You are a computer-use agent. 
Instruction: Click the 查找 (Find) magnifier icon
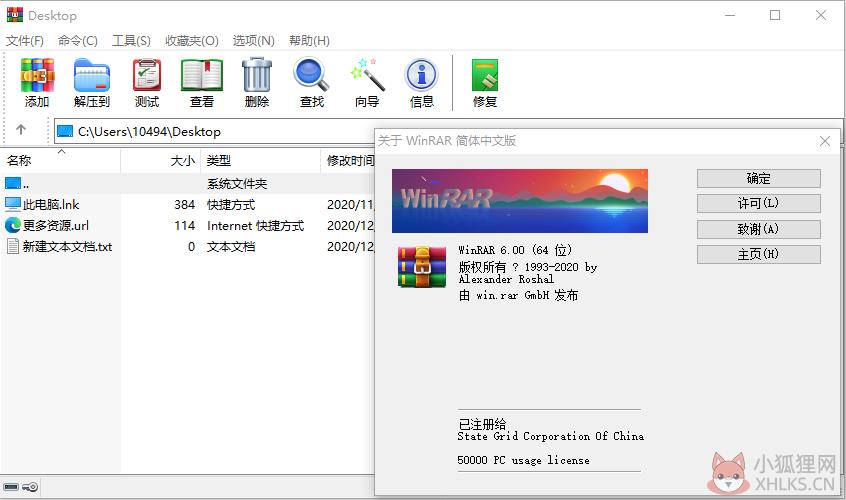point(311,75)
